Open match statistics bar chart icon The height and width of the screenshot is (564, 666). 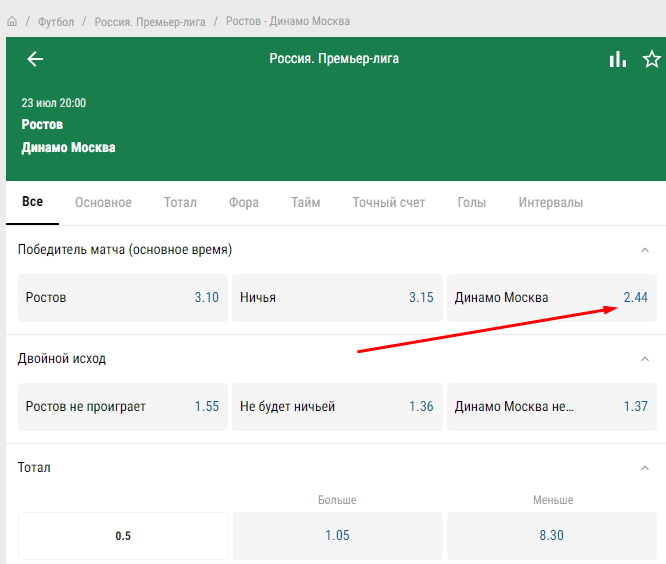pyautogui.click(x=618, y=59)
